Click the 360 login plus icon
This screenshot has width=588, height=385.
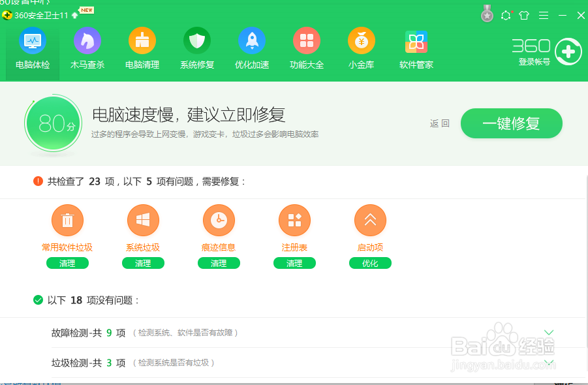tap(568, 52)
